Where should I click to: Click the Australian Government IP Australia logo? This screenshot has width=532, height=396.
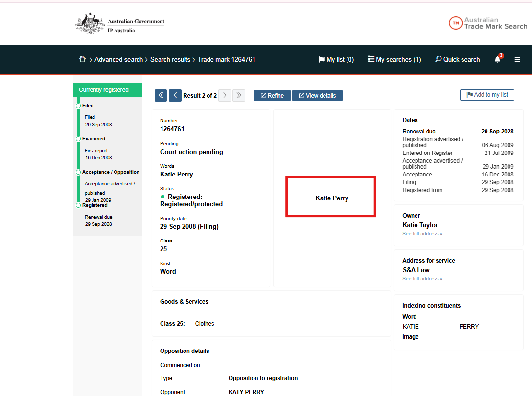(x=119, y=23)
